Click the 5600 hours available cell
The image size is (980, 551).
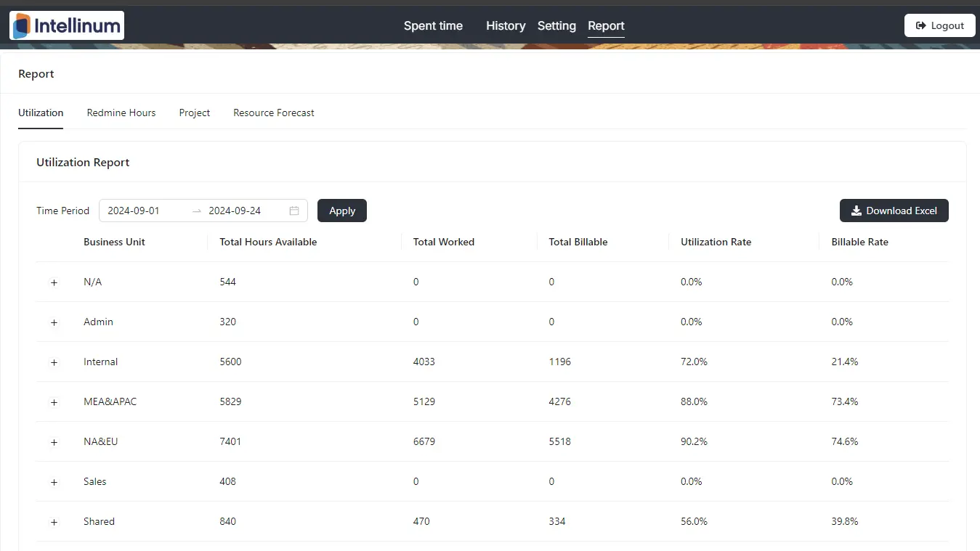(x=230, y=362)
